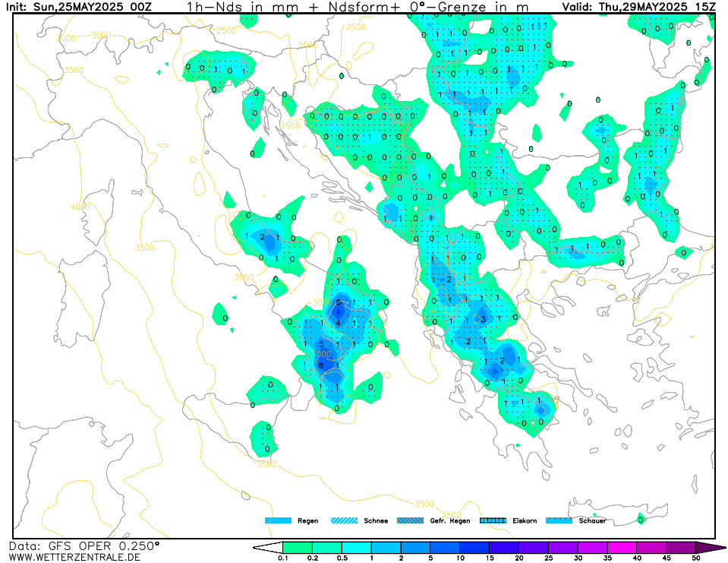728x563 pixels.
Task: Click the Gefr. Regen red-hatched legend swatch
Action: pyautogui.click(x=411, y=520)
